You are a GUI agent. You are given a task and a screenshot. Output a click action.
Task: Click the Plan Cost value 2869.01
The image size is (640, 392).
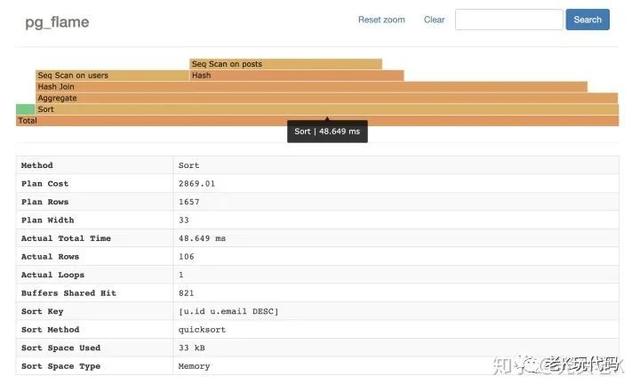click(197, 184)
